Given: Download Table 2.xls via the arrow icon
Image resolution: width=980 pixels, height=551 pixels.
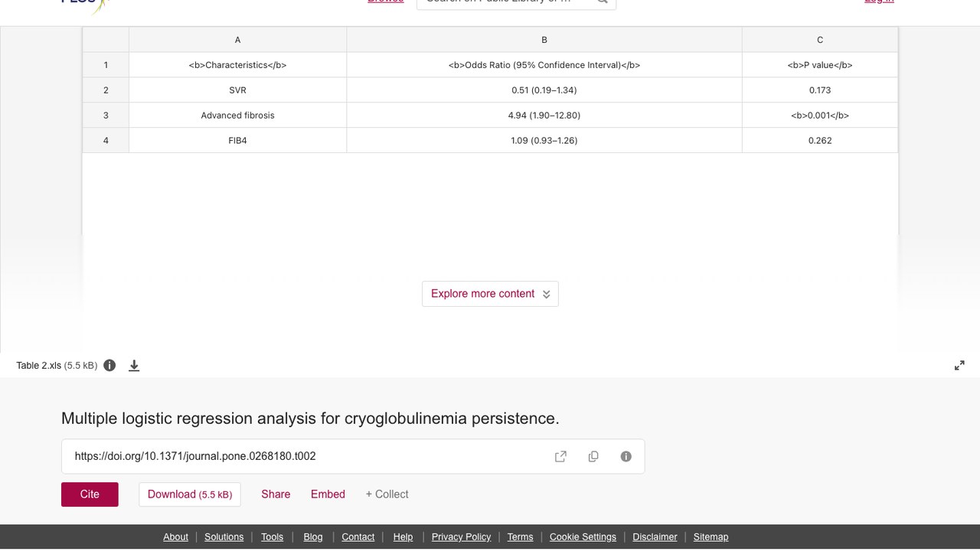Looking at the screenshot, I should tap(134, 366).
